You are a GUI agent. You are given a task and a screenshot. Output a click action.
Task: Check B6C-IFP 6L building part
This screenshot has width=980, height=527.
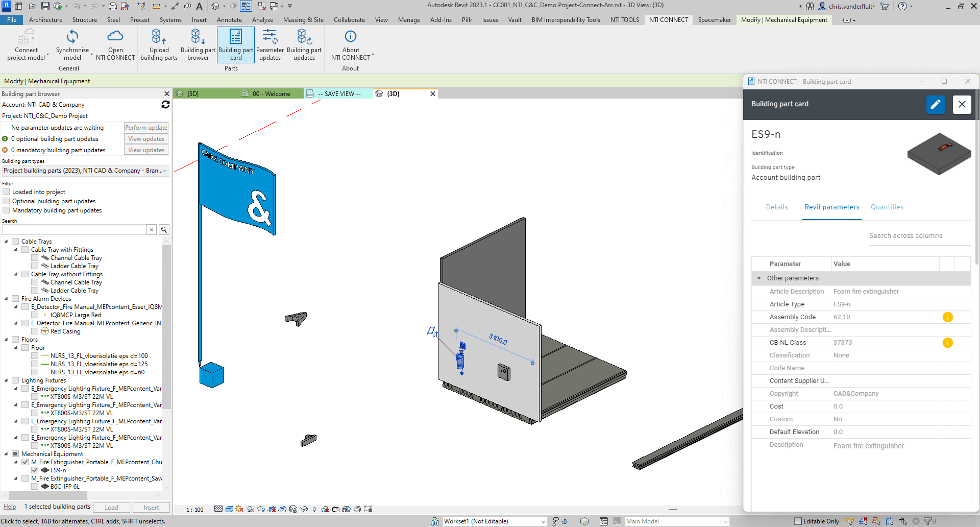click(x=35, y=487)
